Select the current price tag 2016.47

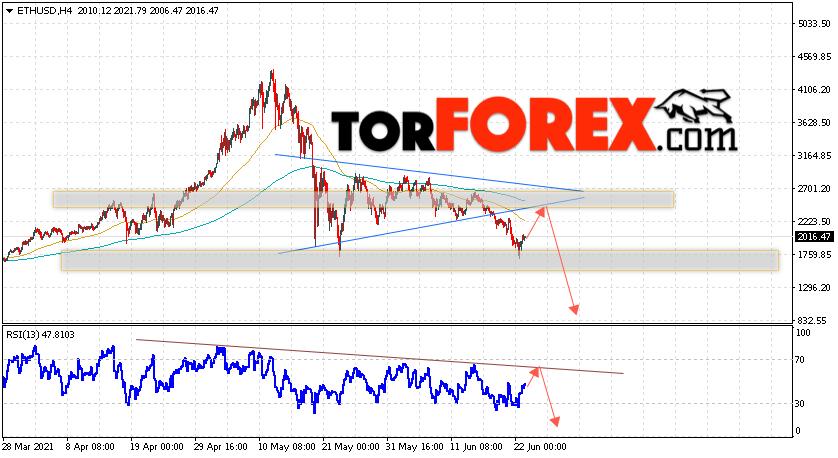(814, 237)
